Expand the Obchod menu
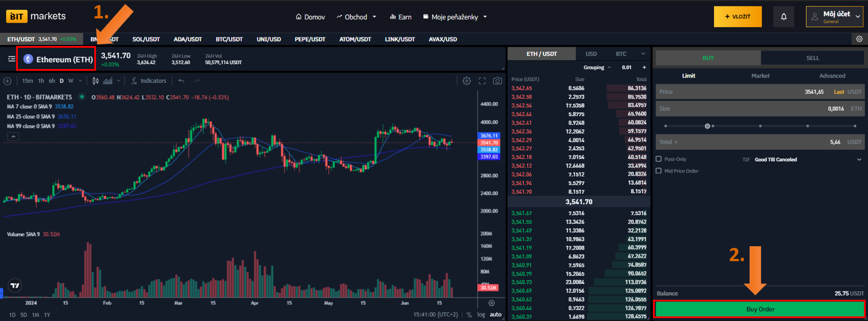The width and height of the screenshot is (868, 321). click(x=356, y=17)
